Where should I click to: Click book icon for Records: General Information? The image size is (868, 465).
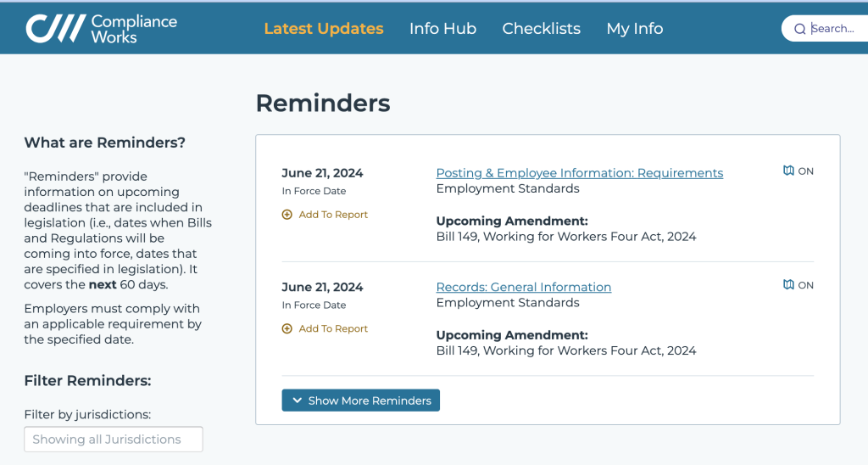pos(788,284)
